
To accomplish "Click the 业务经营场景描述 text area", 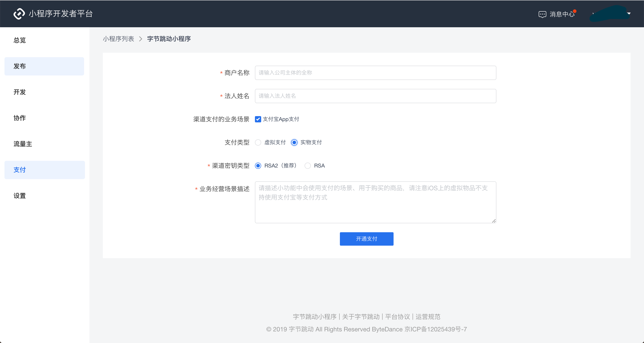I will tap(375, 202).
